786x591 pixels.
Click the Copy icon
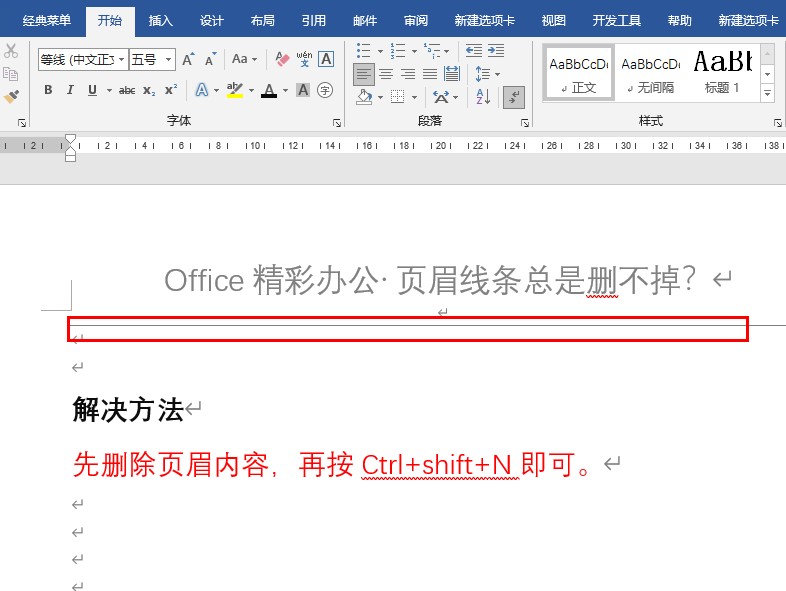pos(11,74)
